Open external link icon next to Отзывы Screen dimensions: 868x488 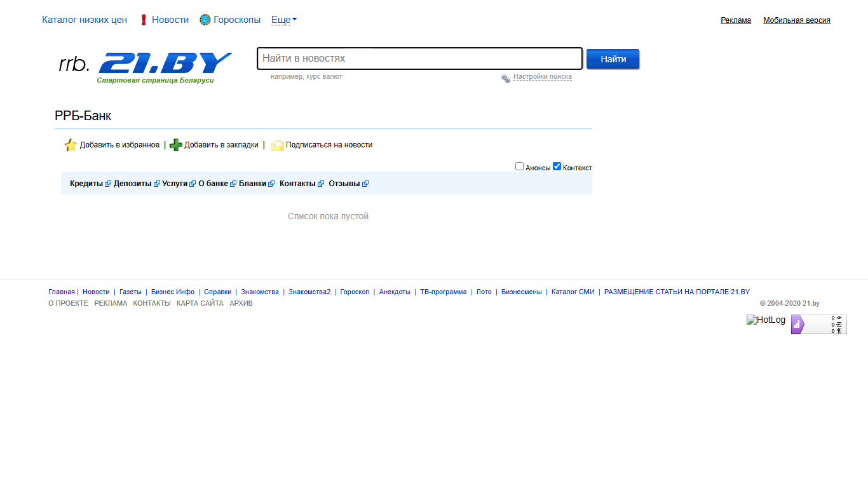coord(365,184)
